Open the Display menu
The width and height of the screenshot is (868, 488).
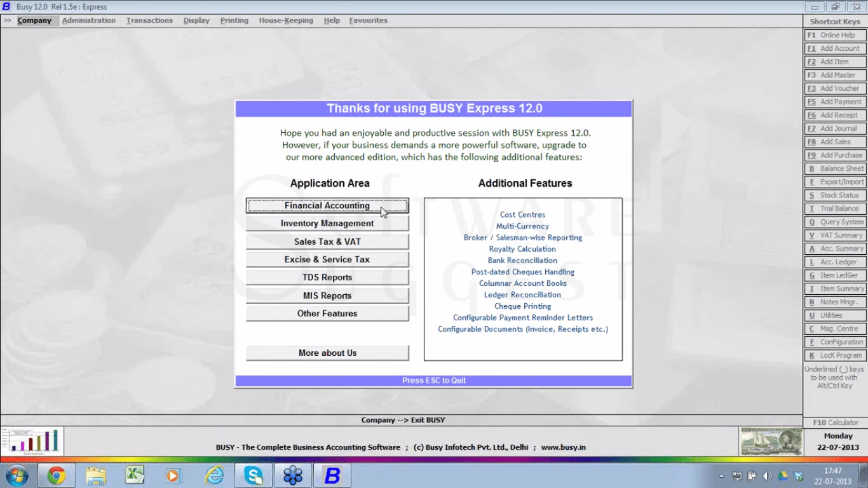click(x=196, y=20)
